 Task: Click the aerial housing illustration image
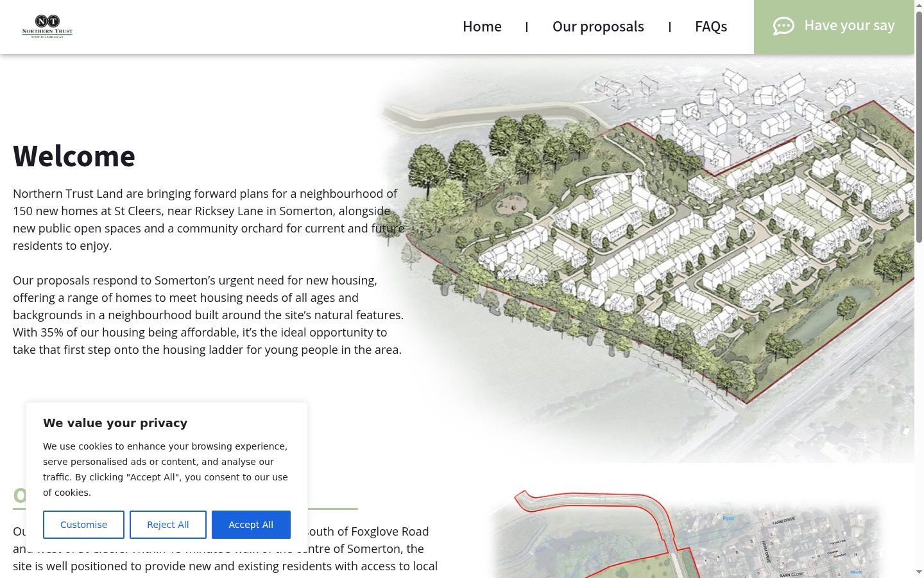click(x=644, y=258)
